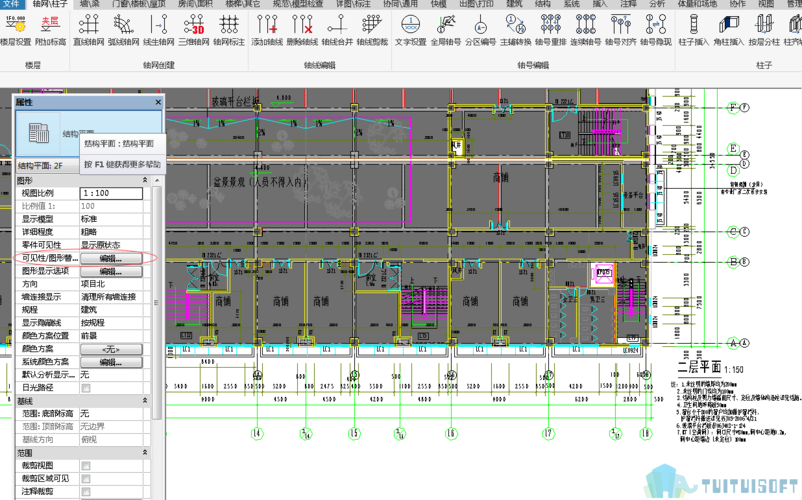Choose 按层分柱 split column by floor
Image resolution: width=802 pixels, height=500 pixels.
point(764,31)
